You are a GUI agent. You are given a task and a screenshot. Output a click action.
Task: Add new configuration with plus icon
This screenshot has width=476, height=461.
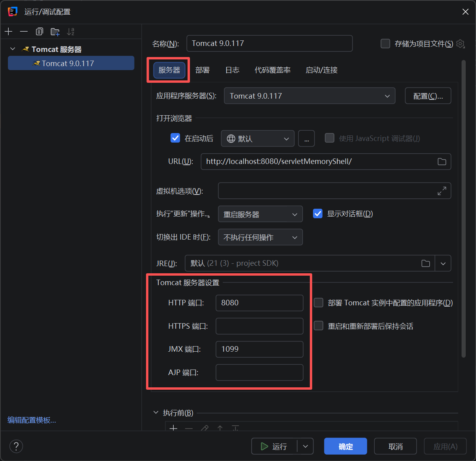click(x=9, y=31)
